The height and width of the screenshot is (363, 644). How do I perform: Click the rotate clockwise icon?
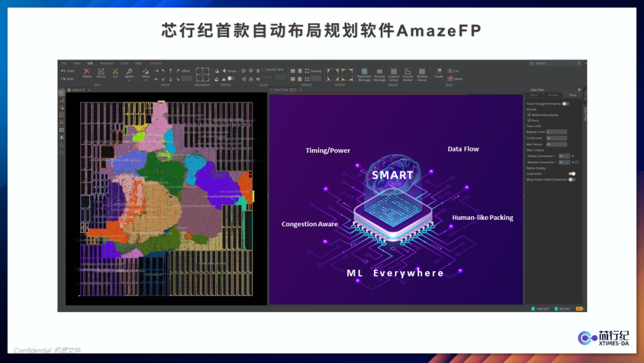tap(217, 70)
